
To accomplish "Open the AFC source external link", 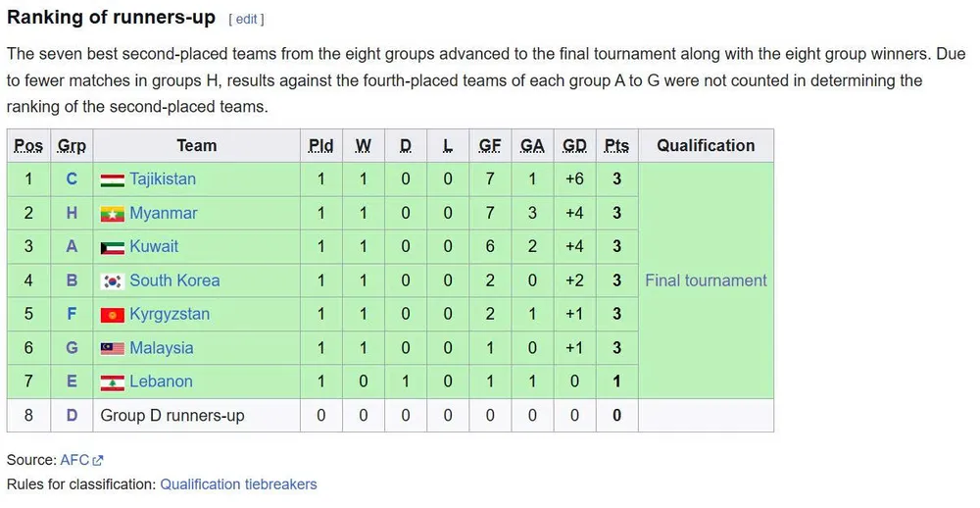I will pos(74,460).
